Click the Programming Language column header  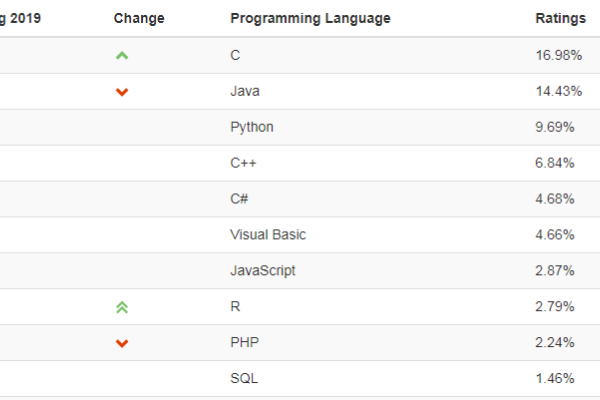(310, 19)
